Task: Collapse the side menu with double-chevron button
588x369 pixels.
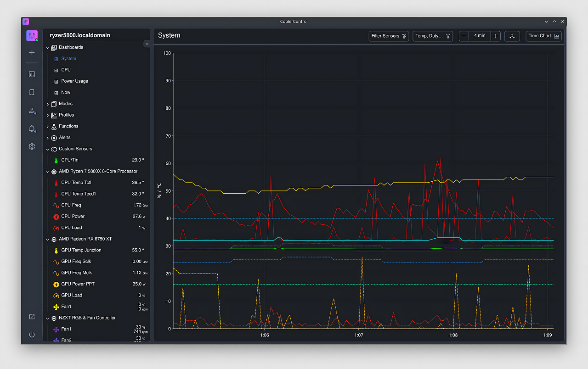Action: (147, 44)
